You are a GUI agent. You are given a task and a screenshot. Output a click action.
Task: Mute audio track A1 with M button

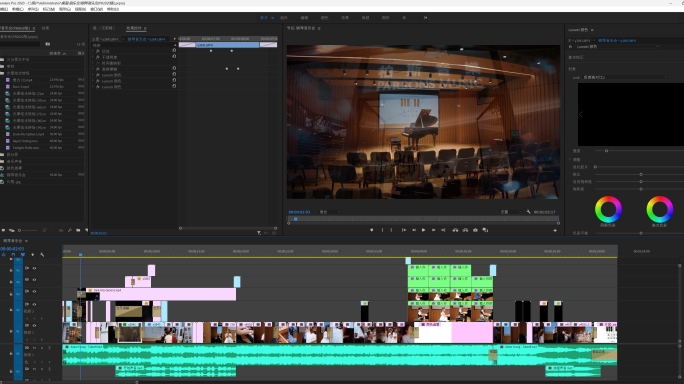[34, 348]
